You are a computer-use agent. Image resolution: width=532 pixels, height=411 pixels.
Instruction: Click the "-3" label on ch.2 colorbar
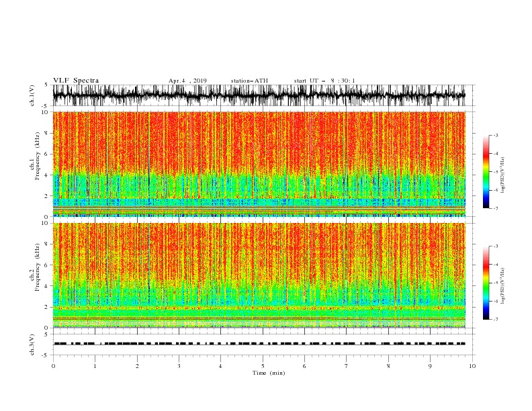[496, 246]
